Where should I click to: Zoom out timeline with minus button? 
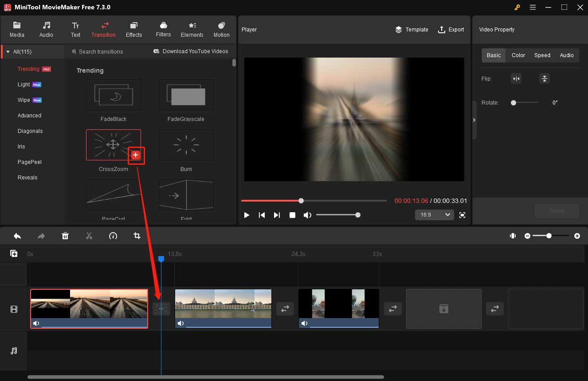pyautogui.click(x=527, y=236)
